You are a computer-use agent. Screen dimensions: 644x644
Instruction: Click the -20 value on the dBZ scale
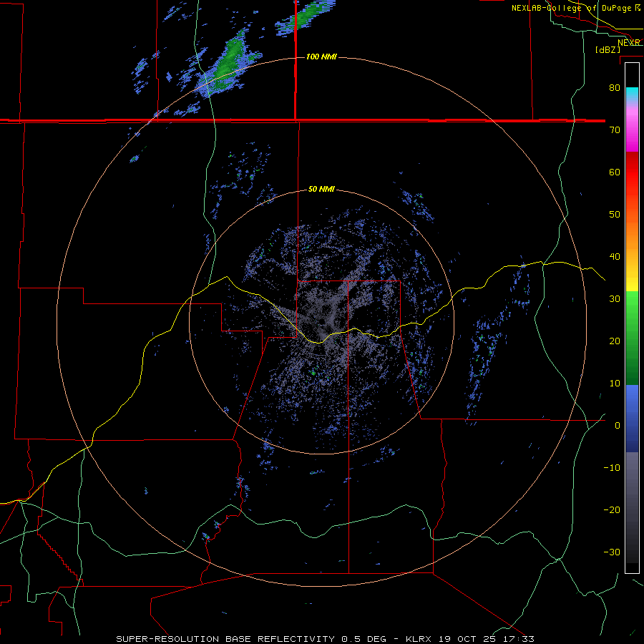pyautogui.click(x=612, y=510)
